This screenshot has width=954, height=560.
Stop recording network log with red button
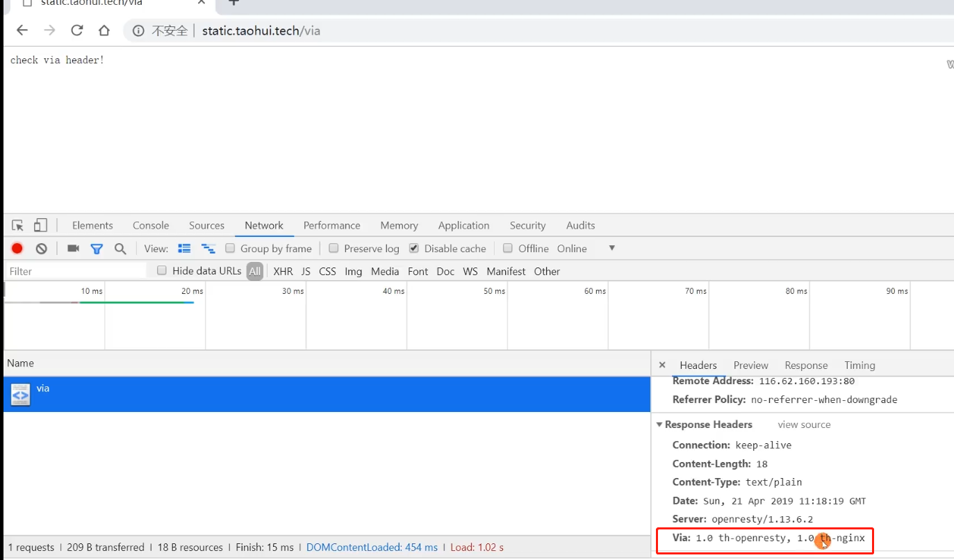[17, 248]
